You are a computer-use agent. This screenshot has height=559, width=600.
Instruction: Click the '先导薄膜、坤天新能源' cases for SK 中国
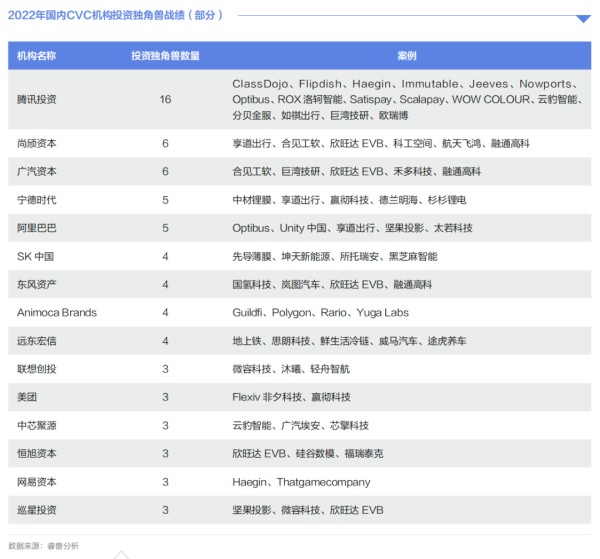click(335, 256)
